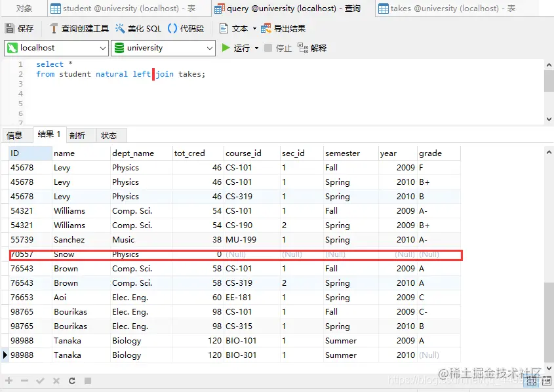Switch to the student @university table tab

coord(129,9)
